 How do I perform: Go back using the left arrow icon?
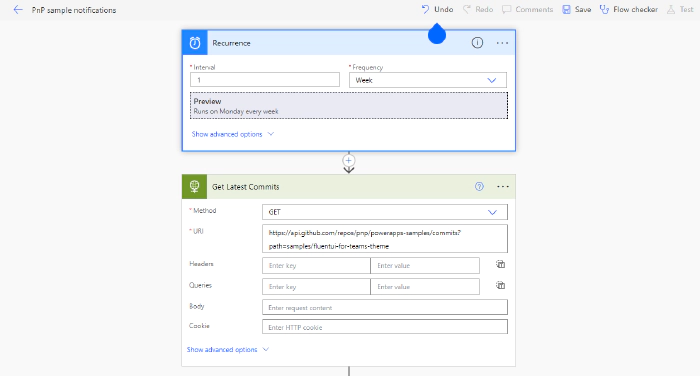tap(18, 9)
